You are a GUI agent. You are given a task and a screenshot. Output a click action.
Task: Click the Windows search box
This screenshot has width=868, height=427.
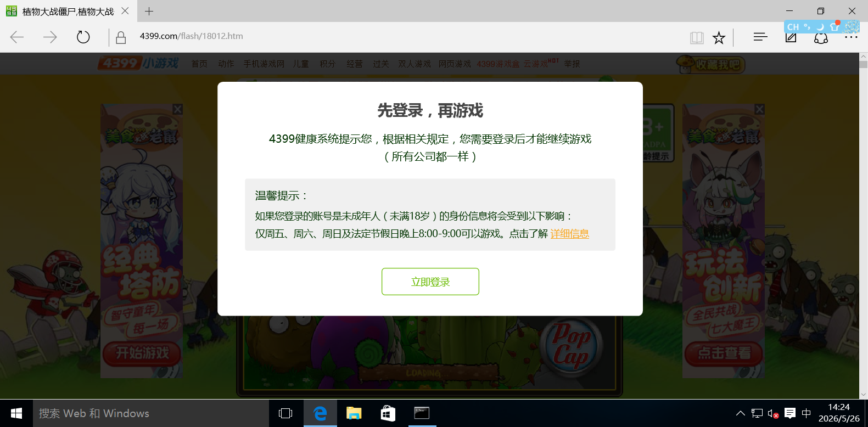(151, 413)
